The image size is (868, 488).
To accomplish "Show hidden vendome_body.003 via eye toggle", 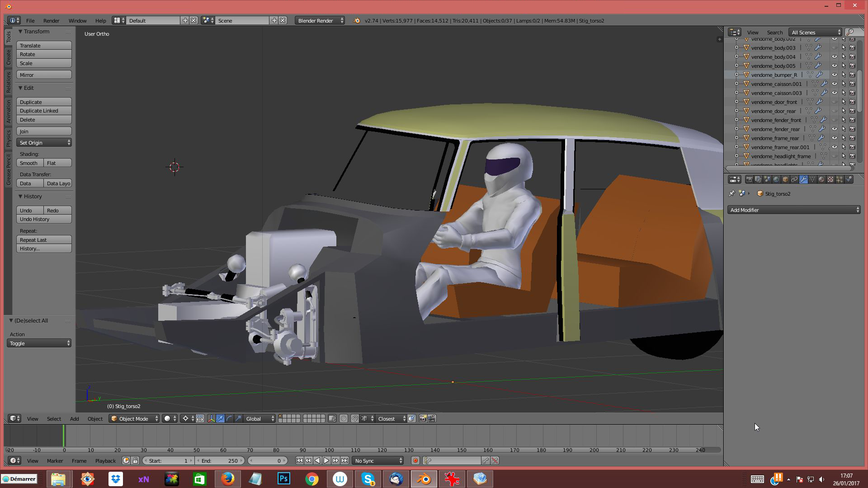I will tap(835, 47).
